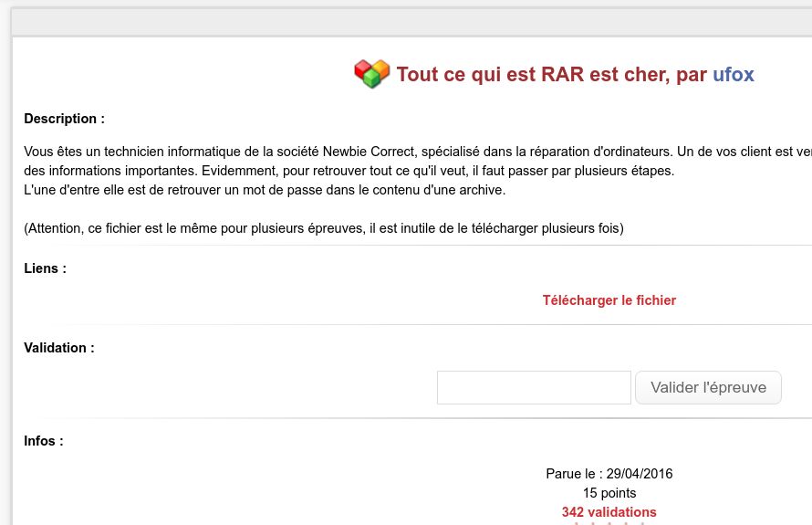Click the Attention note in parentheses
The height and width of the screenshot is (525, 812).
tap(323, 228)
